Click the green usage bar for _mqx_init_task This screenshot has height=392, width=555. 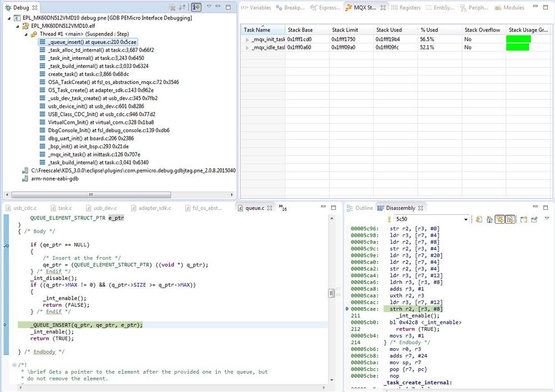[x=518, y=39]
